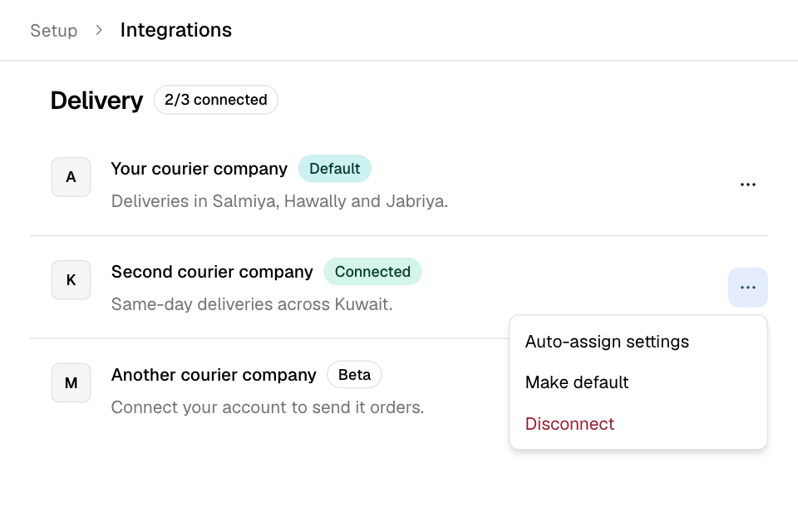Close the Second courier company options menu
Image resolution: width=798 pixels, height=532 pixels.
(x=747, y=288)
